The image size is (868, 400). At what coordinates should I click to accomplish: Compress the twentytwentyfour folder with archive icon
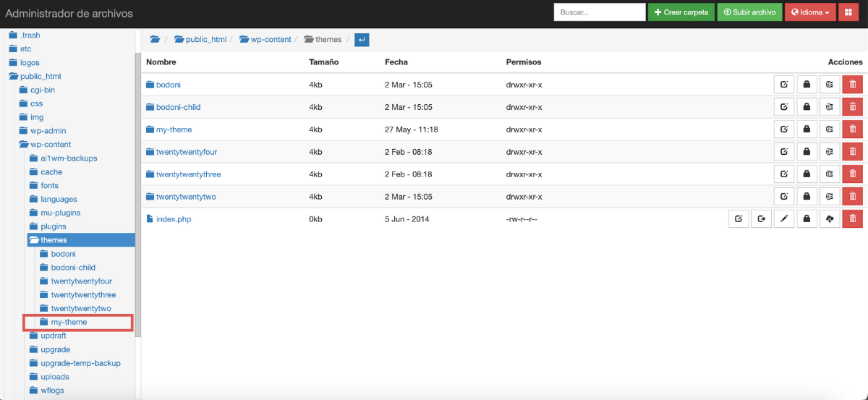coord(830,152)
